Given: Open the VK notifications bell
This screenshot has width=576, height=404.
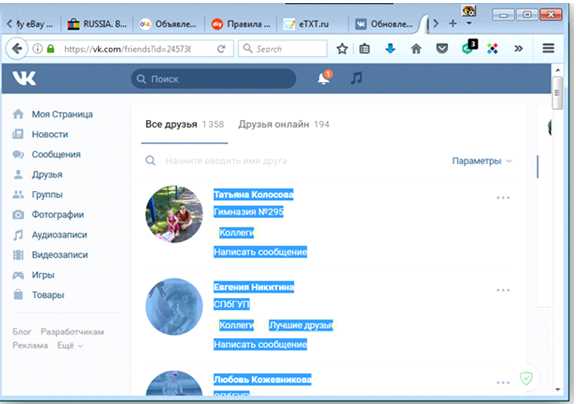Looking at the screenshot, I should (324, 77).
